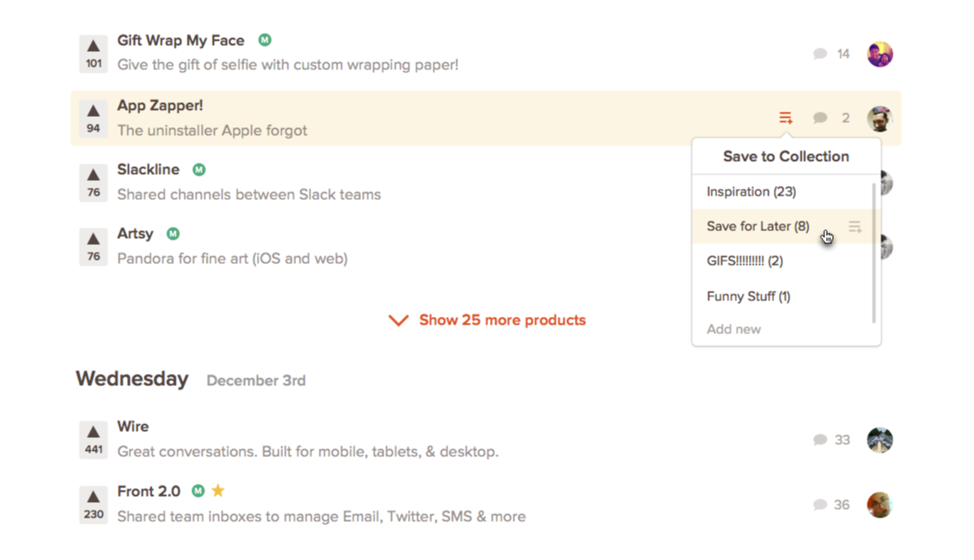The height and width of the screenshot is (560, 974).
Task: Open Slackline product title
Action: point(148,170)
